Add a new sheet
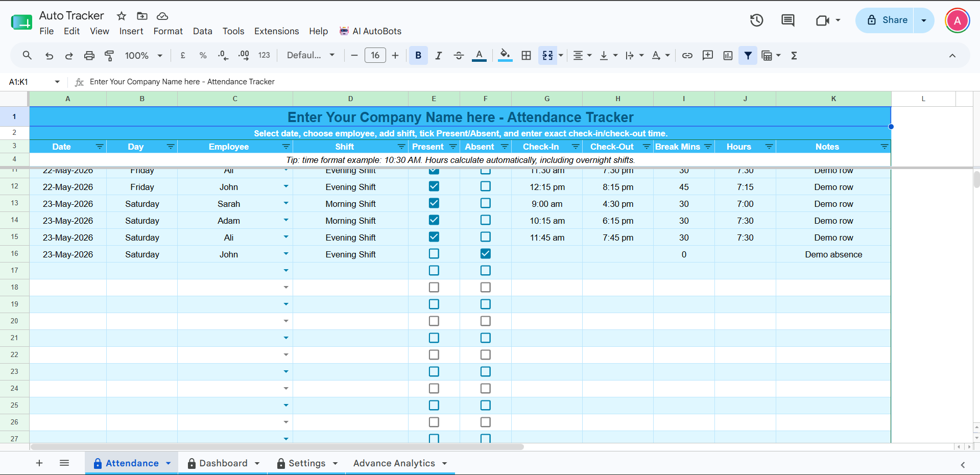 [39, 463]
